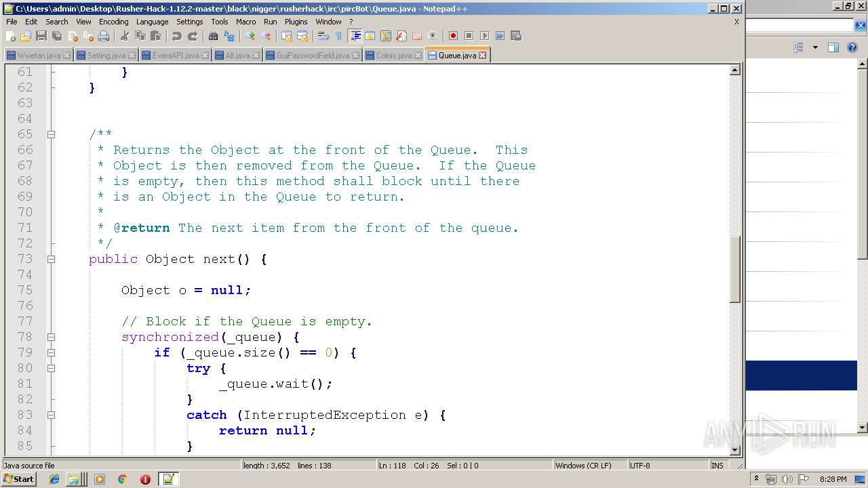This screenshot has height=488, width=868.
Task: Click the Save Recorded Macro icon
Action: coord(515,36)
